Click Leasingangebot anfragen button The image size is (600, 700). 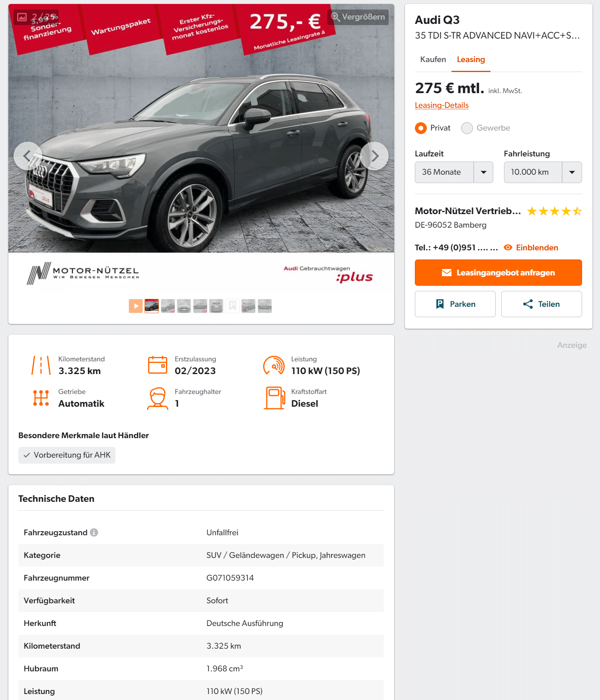[498, 273]
